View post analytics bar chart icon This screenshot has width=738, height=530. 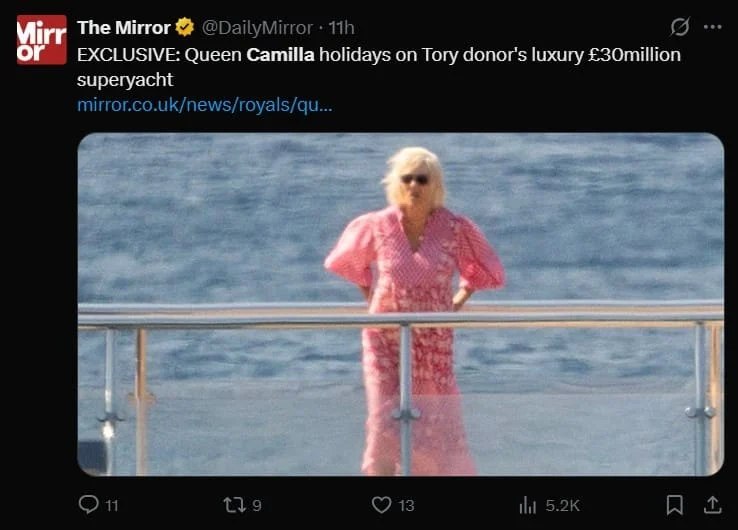528,505
